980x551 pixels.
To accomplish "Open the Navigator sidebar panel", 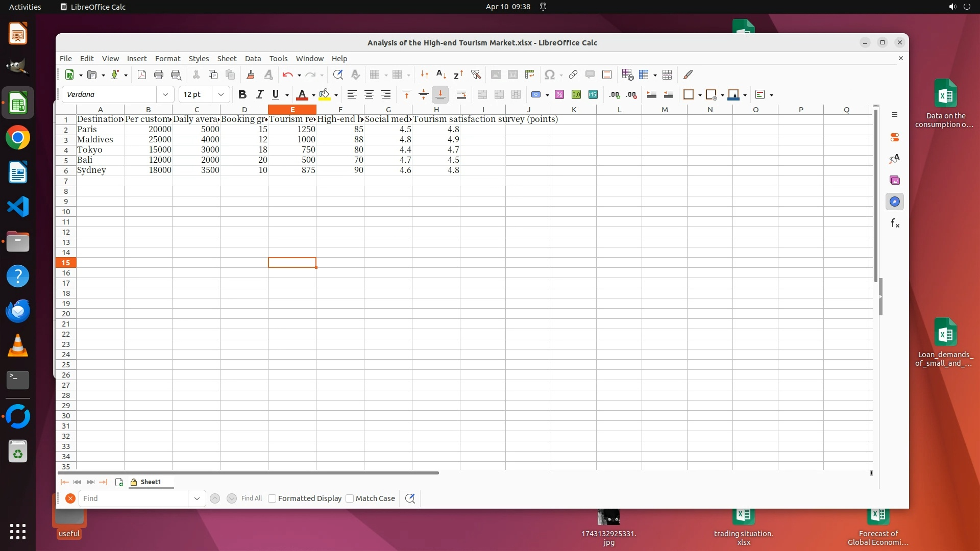I will tap(895, 202).
